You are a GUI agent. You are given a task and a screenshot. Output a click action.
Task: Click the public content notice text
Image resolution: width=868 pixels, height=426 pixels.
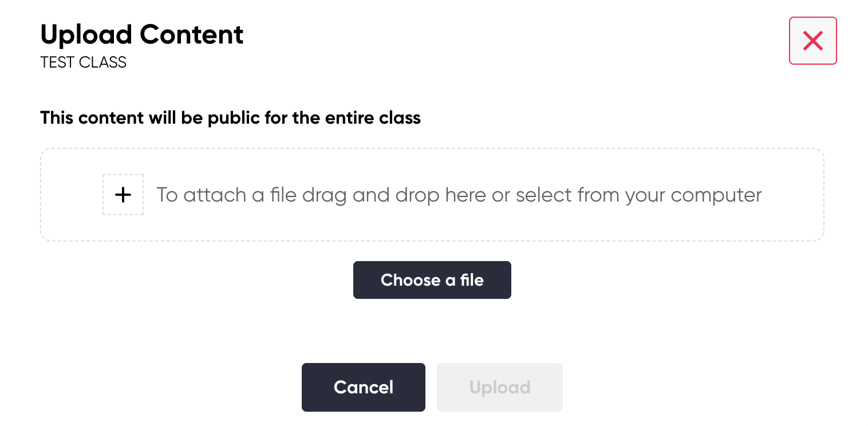tap(230, 118)
